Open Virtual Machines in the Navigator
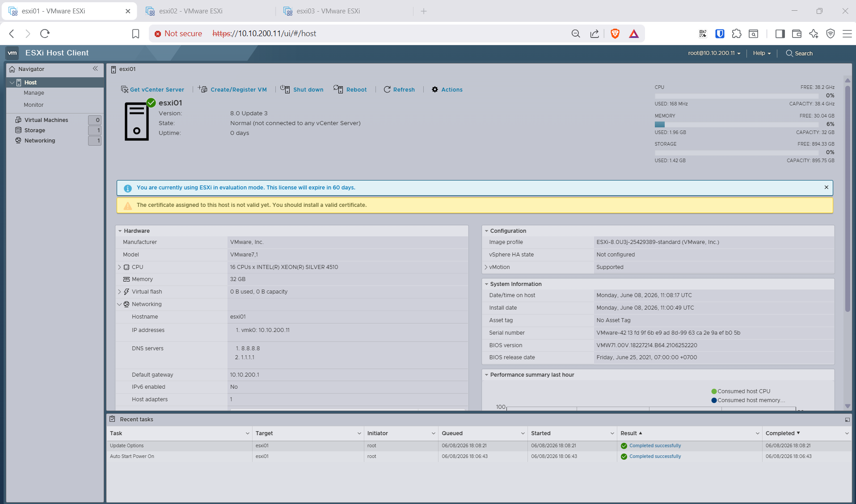The image size is (856, 504). tap(46, 120)
